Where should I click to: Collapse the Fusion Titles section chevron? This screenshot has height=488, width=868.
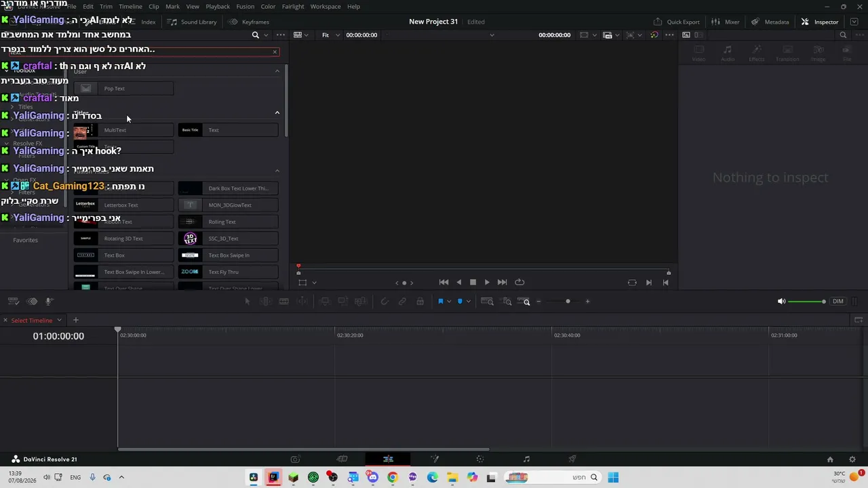click(277, 171)
